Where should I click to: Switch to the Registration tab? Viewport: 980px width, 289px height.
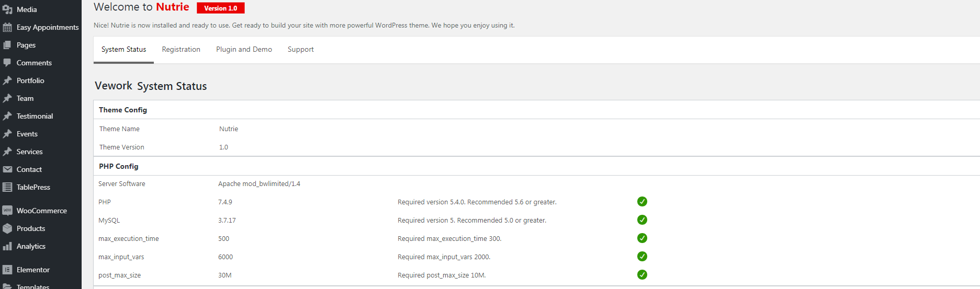(181, 50)
